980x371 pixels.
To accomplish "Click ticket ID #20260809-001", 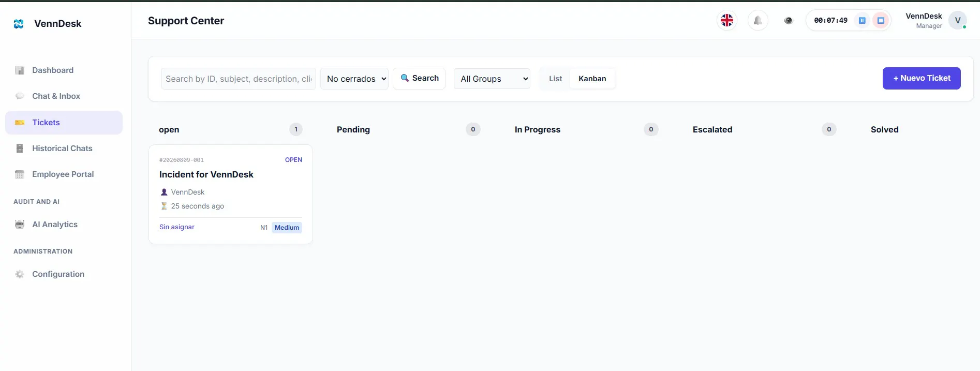I will (x=182, y=160).
